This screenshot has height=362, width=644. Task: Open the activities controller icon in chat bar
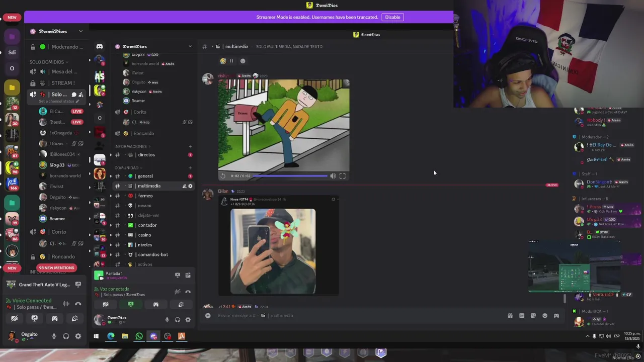click(x=556, y=316)
